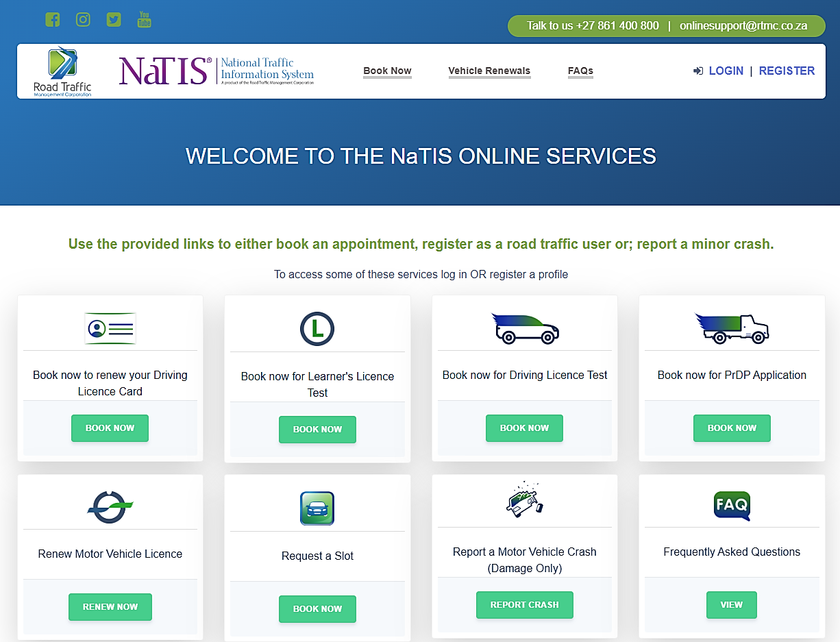
Task: Click Book Now for PrDP Application
Action: pos(732,428)
